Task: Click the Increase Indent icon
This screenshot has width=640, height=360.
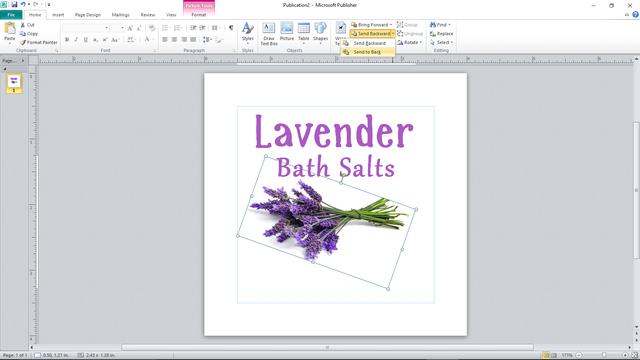Action: (x=202, y=28)
